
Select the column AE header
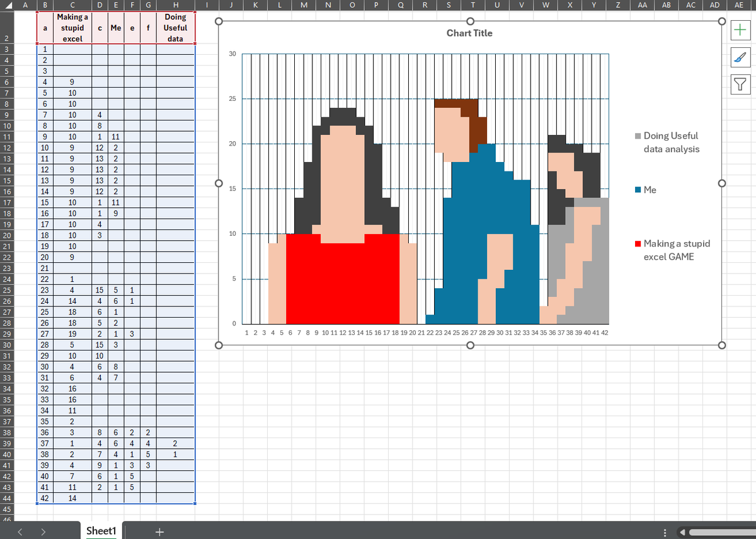click(739, 5)
